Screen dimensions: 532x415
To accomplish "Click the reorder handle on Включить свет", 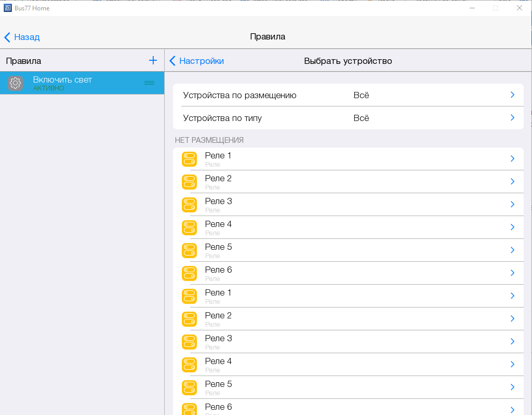I will (149, 83).
